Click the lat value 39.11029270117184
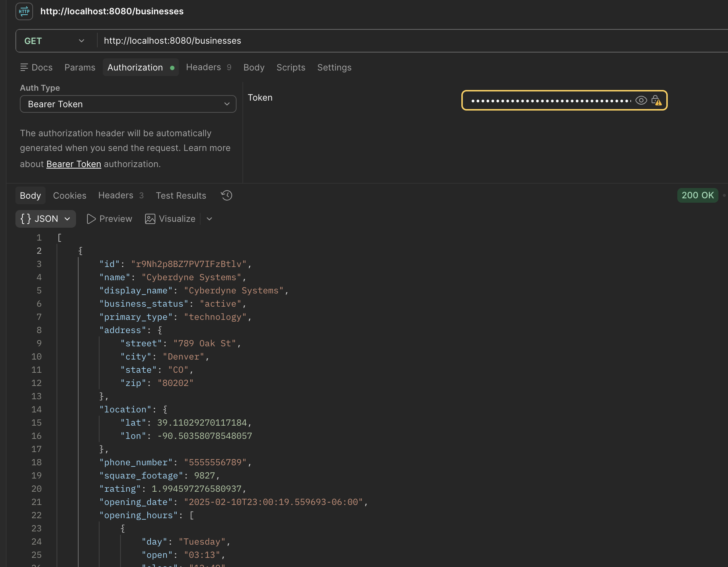728x567 pixels. click(x=202, y=423)
